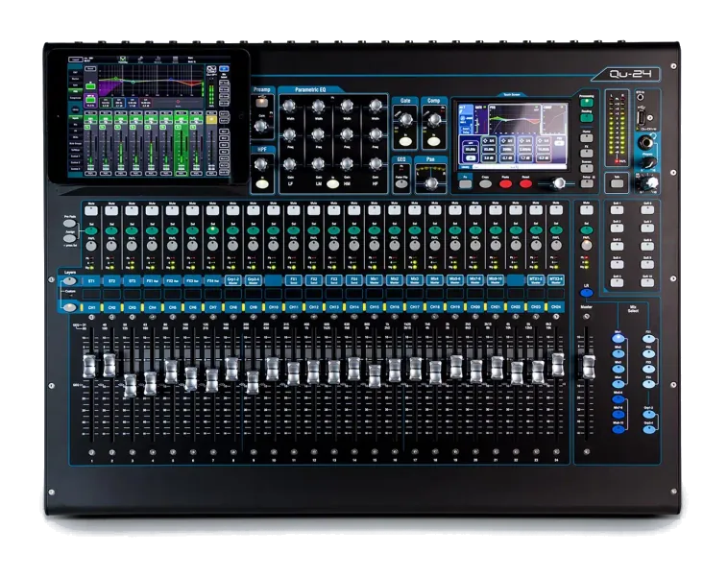This screenshot has height=577, width=728.
Task: Tap the upper Layers key beside ST1
Action: pos(70,281)
